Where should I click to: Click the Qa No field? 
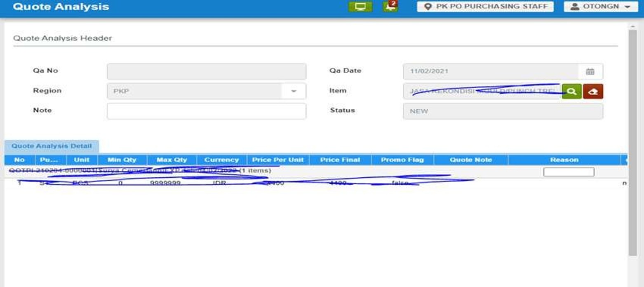pos(206,71)
